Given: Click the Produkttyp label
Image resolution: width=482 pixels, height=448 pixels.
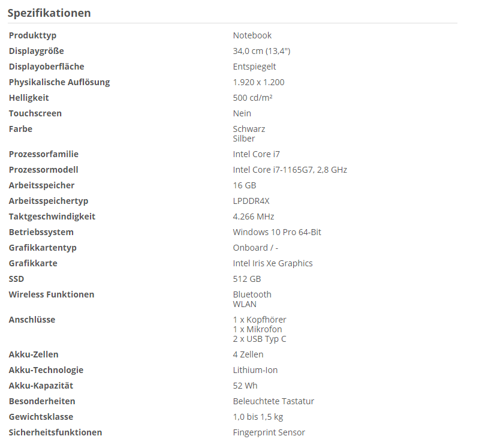Looking at the screenshot, I should (33, 35).
